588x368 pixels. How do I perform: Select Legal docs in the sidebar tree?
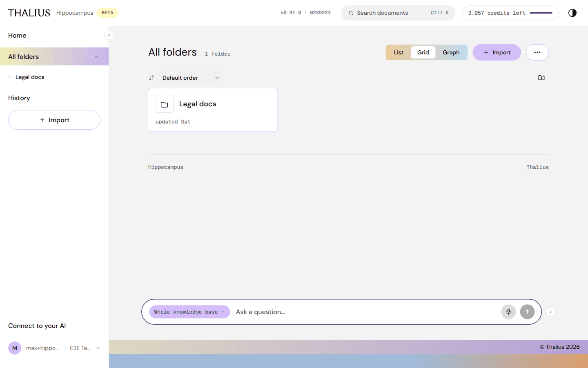30,77
